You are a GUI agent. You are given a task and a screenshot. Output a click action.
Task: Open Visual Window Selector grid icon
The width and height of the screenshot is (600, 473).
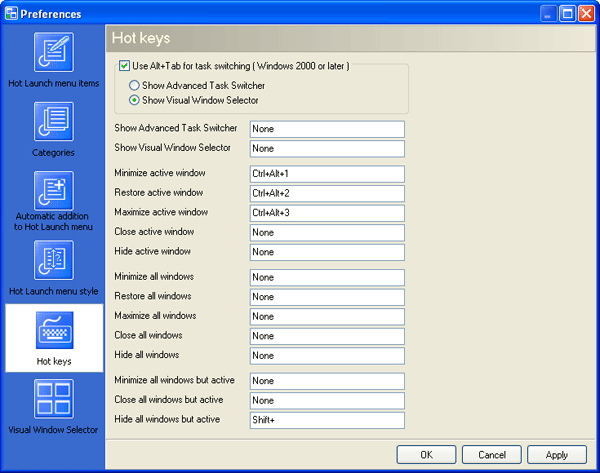pos(54,399)
